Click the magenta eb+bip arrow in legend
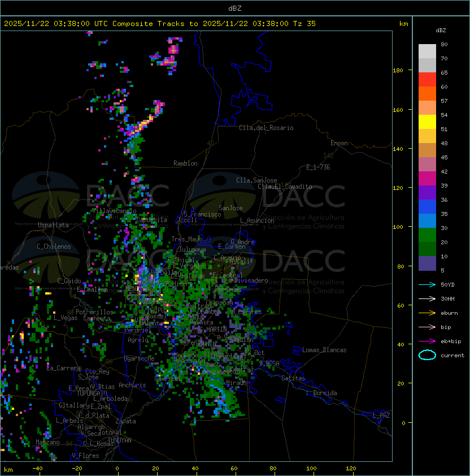The width and height of the screenshot is (470, 476). click(x=427, y=341)
